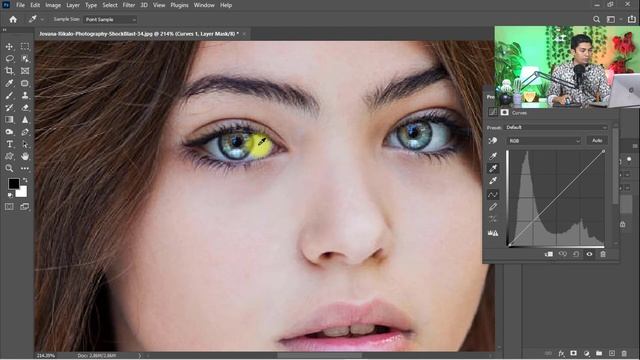Select the Horizontal Type tool
The image size is (640, 360).
point(9,144)
